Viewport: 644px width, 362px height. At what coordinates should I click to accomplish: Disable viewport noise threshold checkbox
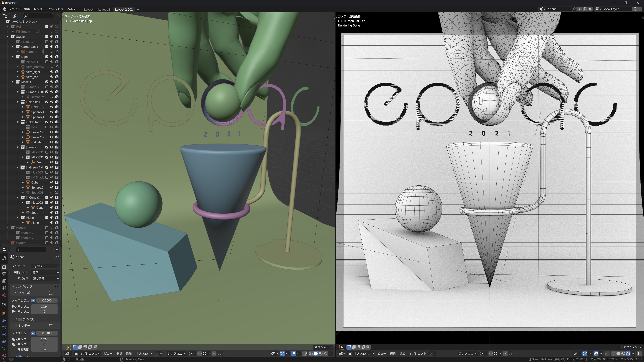point(33,300)
